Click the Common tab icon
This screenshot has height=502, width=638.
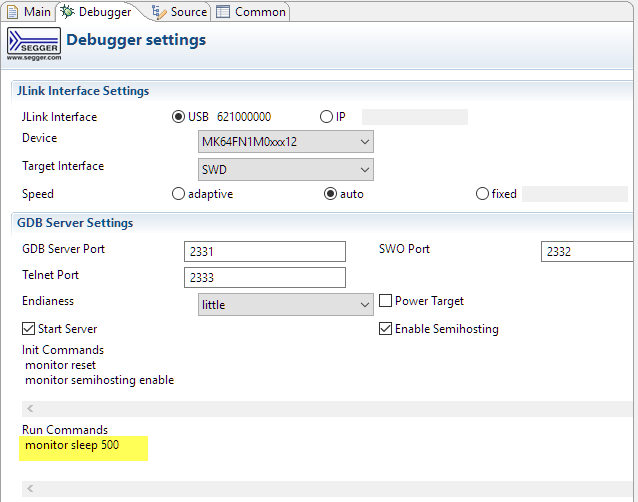tap(222, 12)
